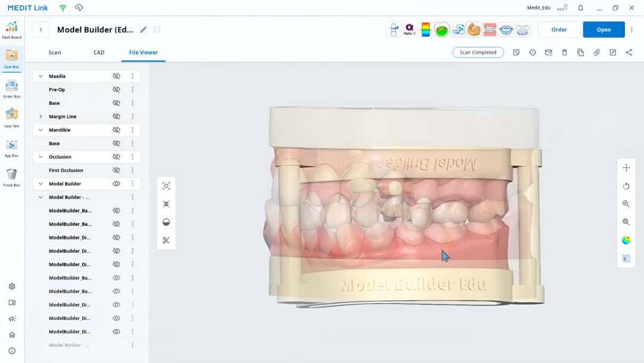Switch to the Scan tab
The height and width of the screenshot is (363, 644).
(x=54, y=52)
